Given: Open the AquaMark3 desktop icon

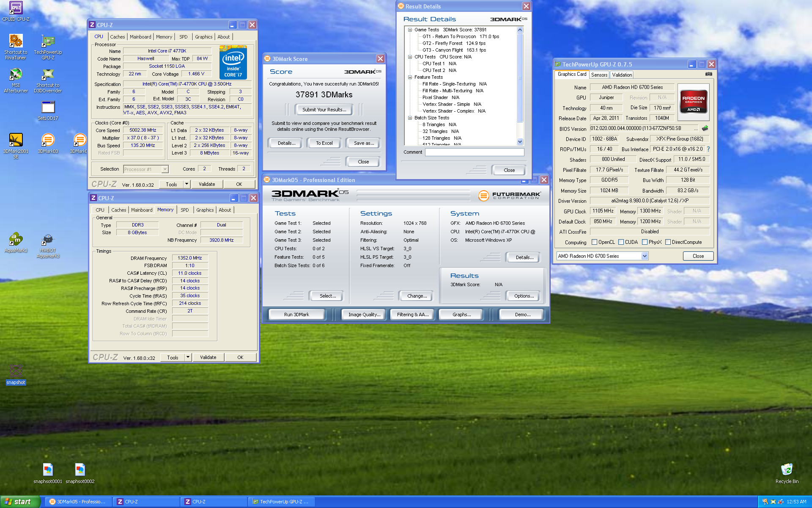Looking at the screenshot, I should tap(16, 242).
